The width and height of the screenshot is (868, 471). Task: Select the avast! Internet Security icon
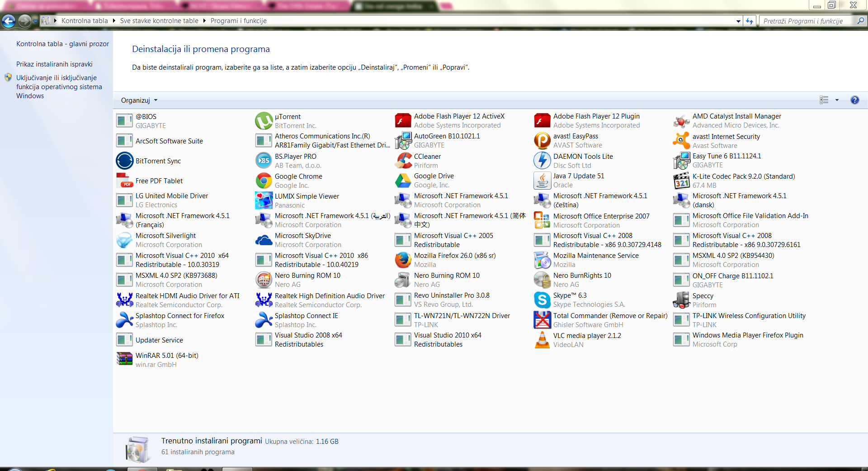tap(681, 141)
